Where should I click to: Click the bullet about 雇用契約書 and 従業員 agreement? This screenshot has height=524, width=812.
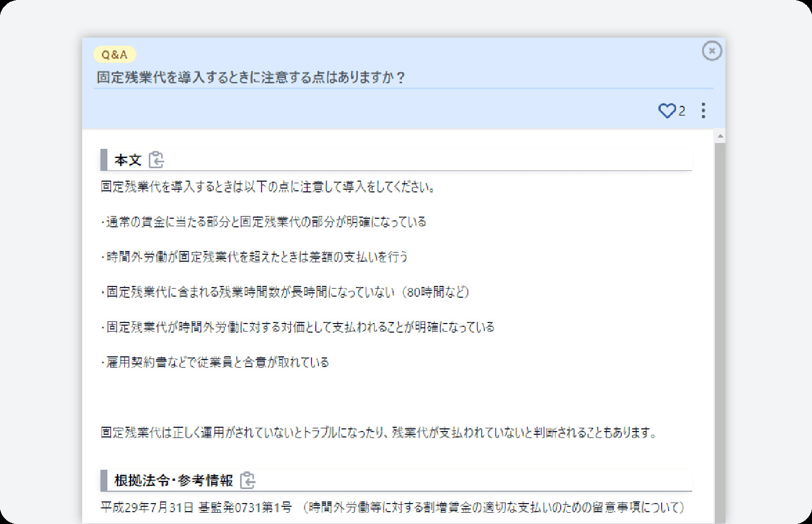(215, 362)
